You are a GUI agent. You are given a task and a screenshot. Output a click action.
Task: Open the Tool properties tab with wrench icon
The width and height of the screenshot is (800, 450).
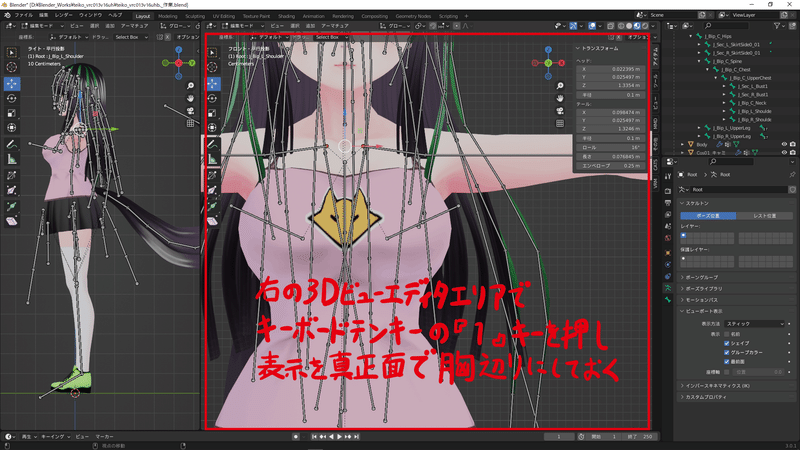[668, 176]
